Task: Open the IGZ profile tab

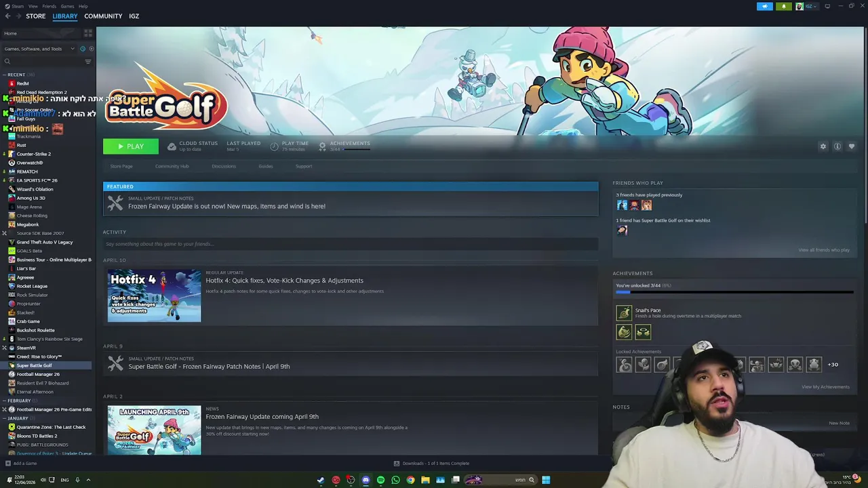Action: click(x=134, y=16)
